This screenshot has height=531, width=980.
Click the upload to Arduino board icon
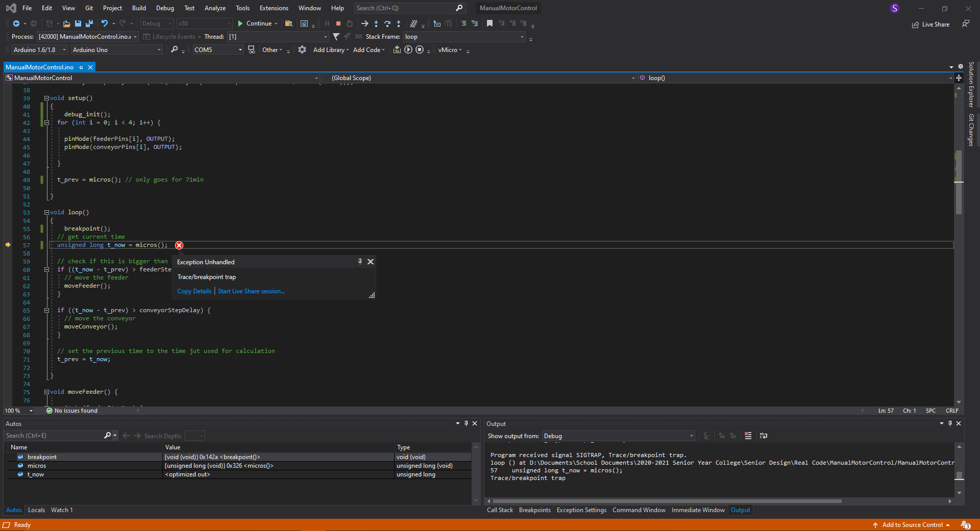click(x=398, y=49)
